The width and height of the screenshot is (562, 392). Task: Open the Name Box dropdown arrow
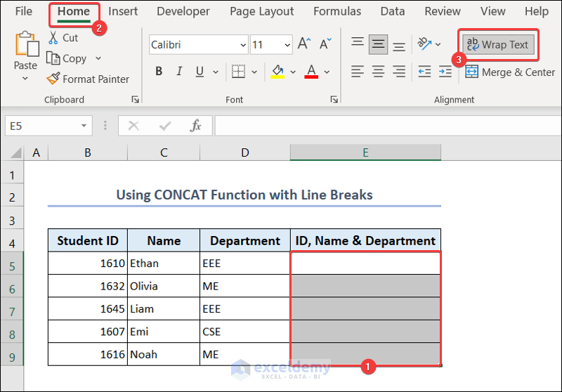(x=84, y=126)
